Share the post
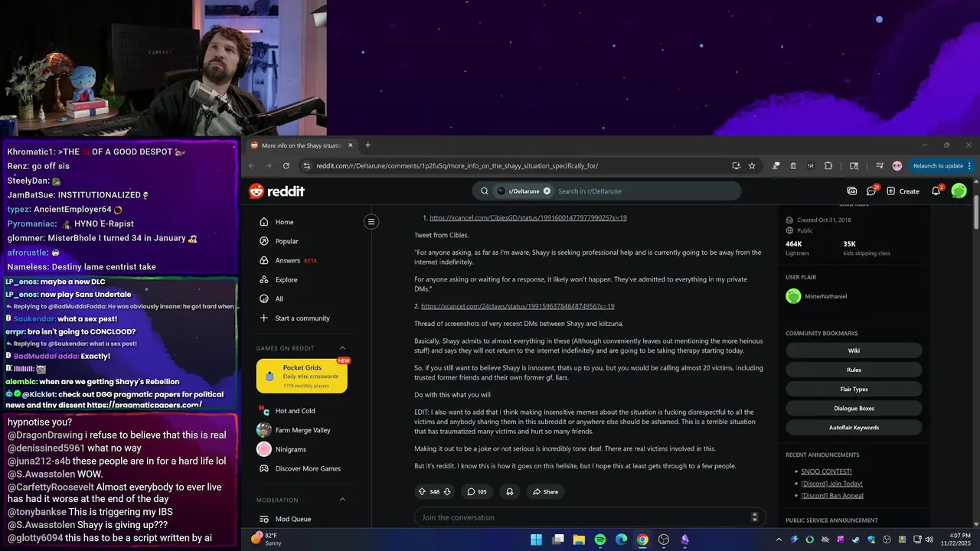Screen dimensions: 980x551 545,491
